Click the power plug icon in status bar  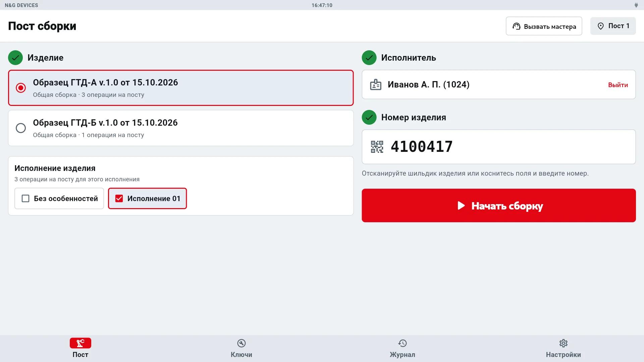point(636,5)
